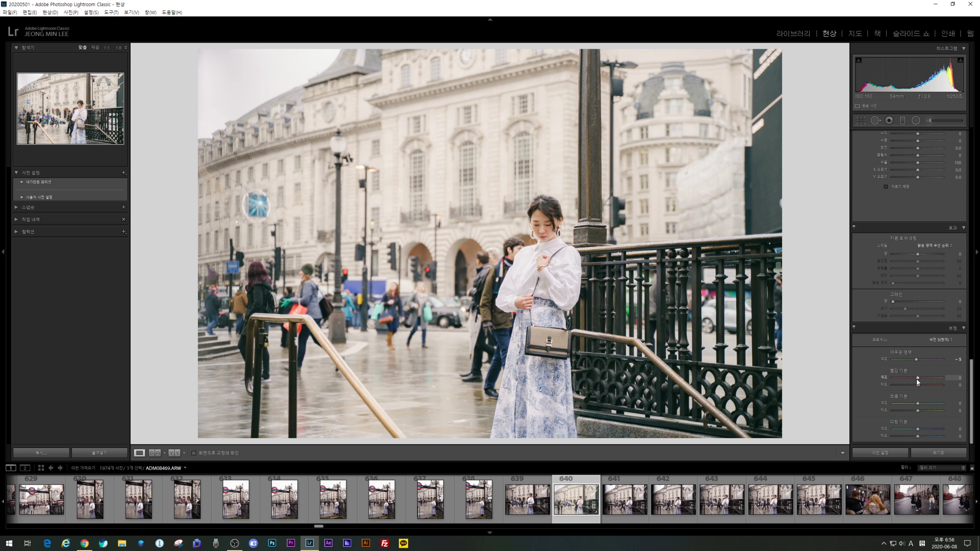Image resolution: width=980 pixels, height=551 pixels.
Task: Select the Spot Removal tool
Action: tap(875, 121)
